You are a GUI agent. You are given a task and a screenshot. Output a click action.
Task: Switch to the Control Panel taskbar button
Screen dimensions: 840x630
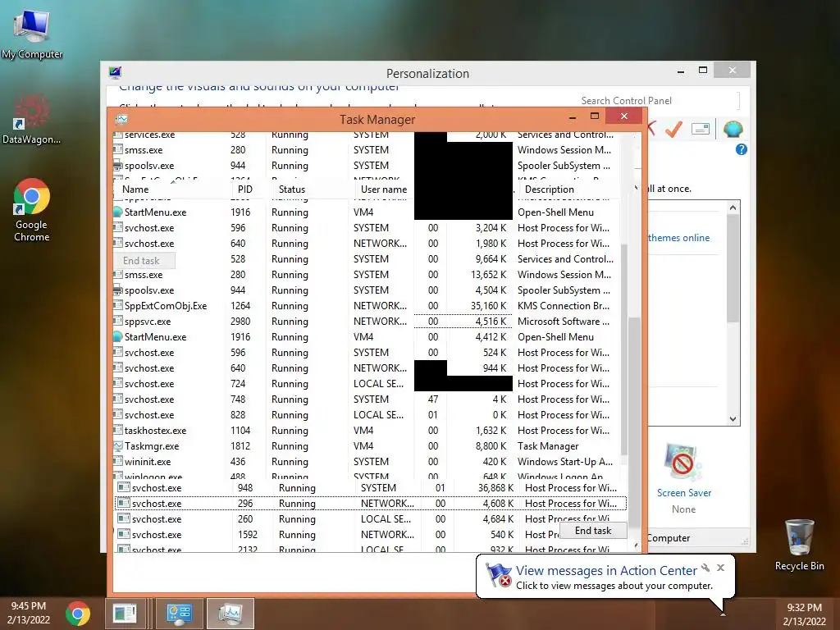point(179,614)
